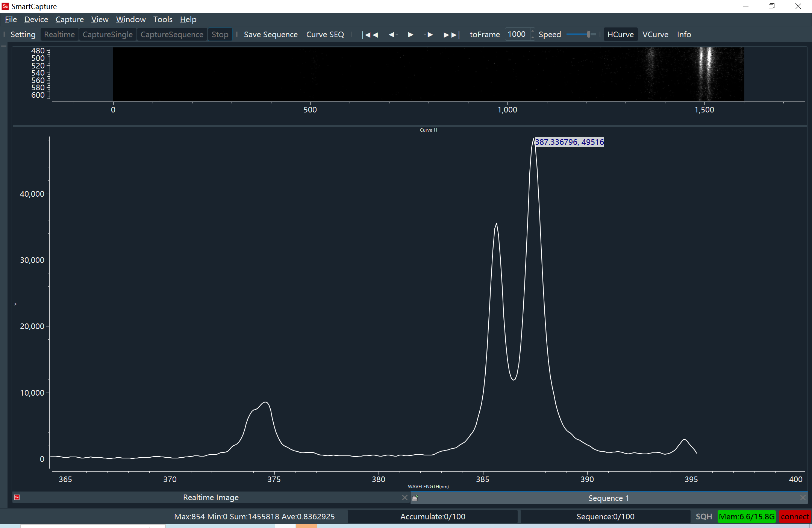Adjust the Speed slider
Screen dimensions: 812x528
pyautogui.click(x=588, y=35)
